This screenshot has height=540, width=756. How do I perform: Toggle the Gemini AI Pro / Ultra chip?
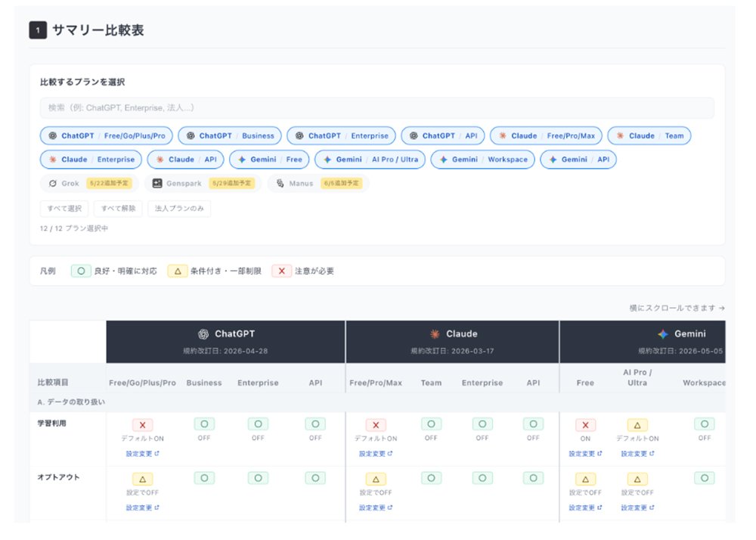tap(370, 160)
